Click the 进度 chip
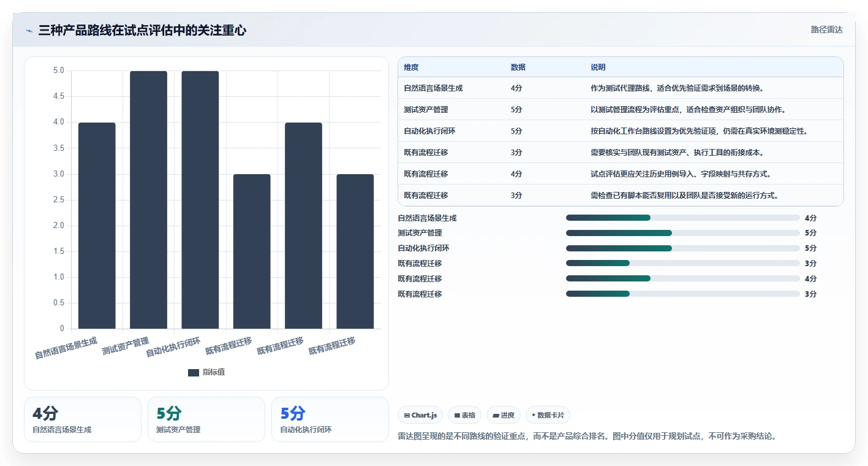 pos(504,415)
